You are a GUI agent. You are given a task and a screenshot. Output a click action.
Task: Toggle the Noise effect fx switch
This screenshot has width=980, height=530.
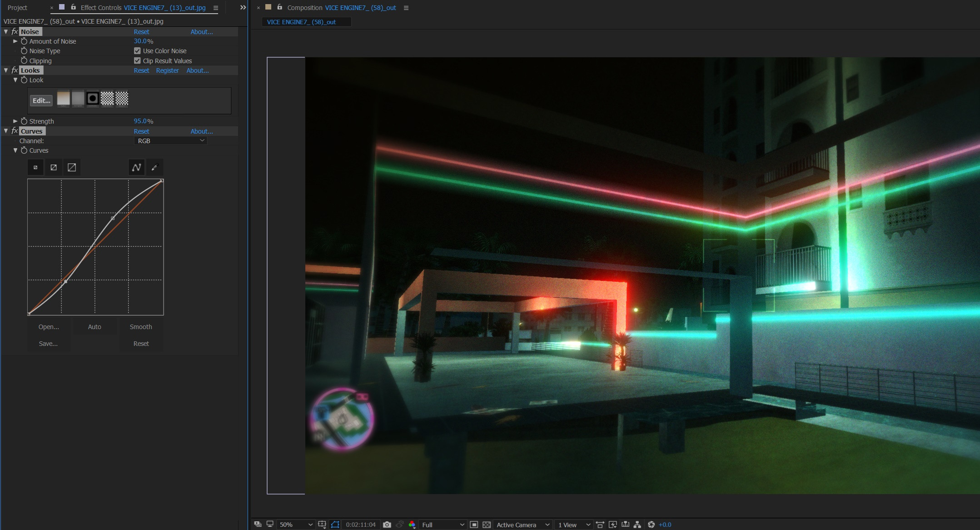[x=15, y=32]
